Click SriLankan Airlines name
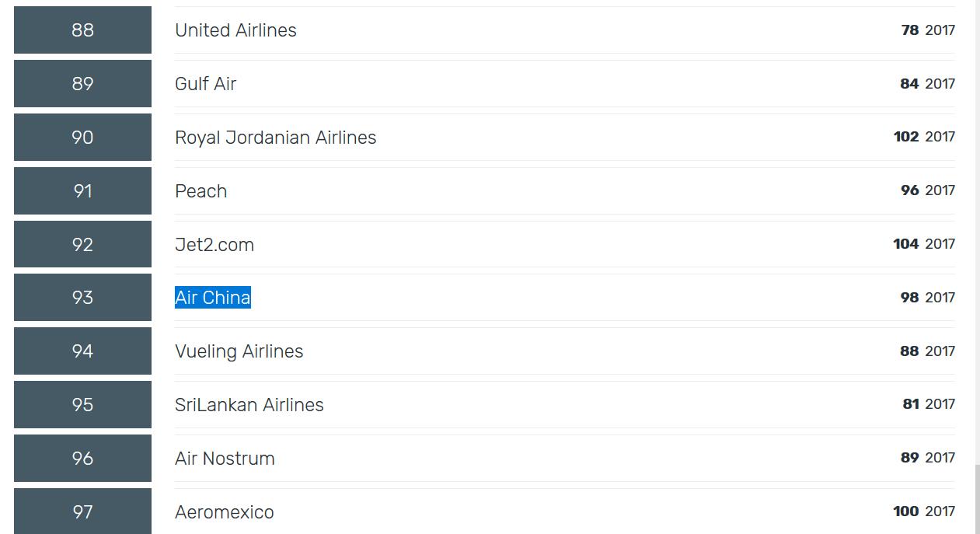Image resolution: width=980 pixels, height=534 pixels. pyautogui.click(x=249, y=405)
